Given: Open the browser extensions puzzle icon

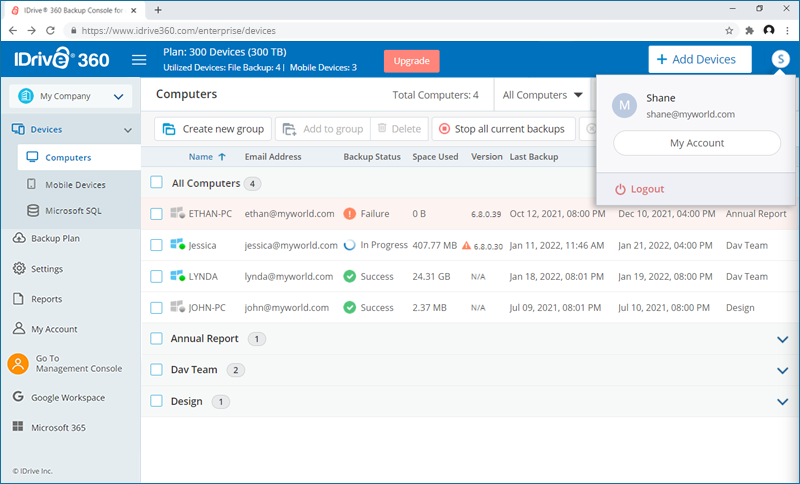Looking at the screenshot, I should point(749,31).
